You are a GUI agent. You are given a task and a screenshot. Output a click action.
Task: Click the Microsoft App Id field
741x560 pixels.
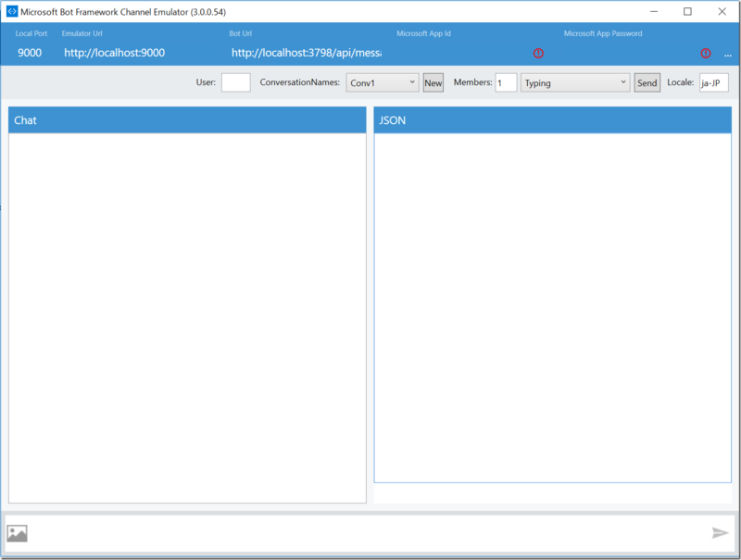point(463,53)
